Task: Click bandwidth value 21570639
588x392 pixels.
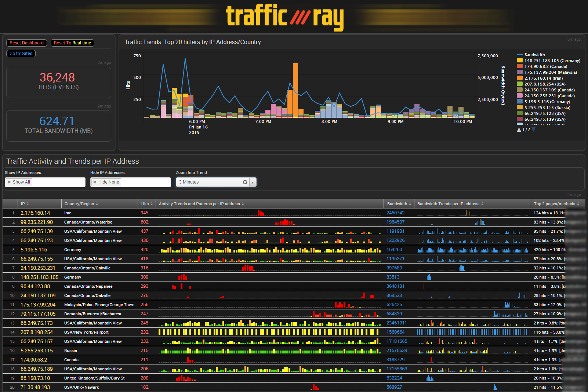Action: click(x=397, y=351)
